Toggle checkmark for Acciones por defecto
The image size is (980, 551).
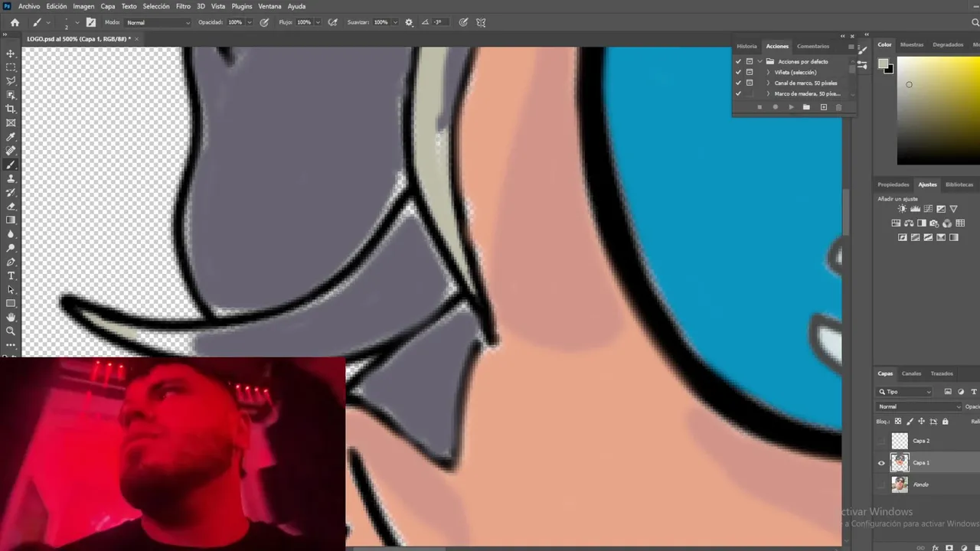[x=738, y=61]
